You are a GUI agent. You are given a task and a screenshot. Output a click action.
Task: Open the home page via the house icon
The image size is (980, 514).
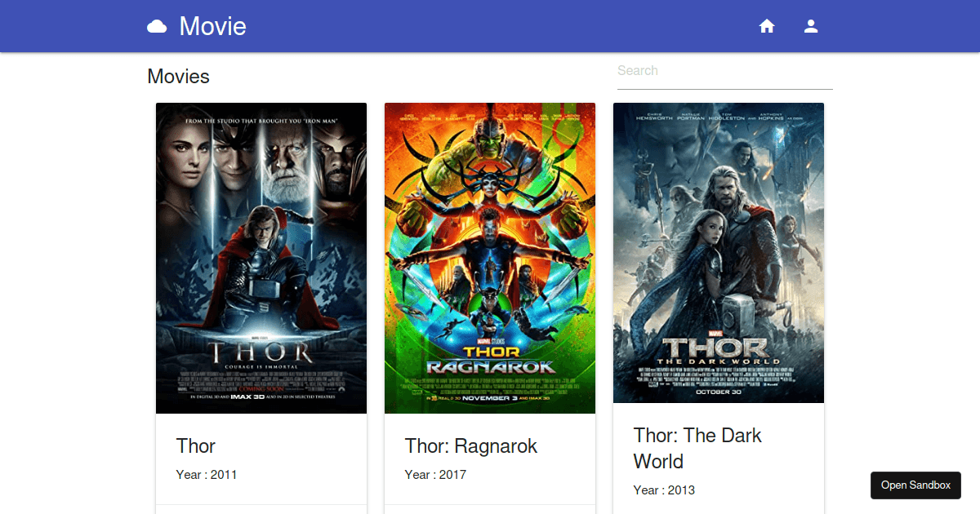pos(767,25)
